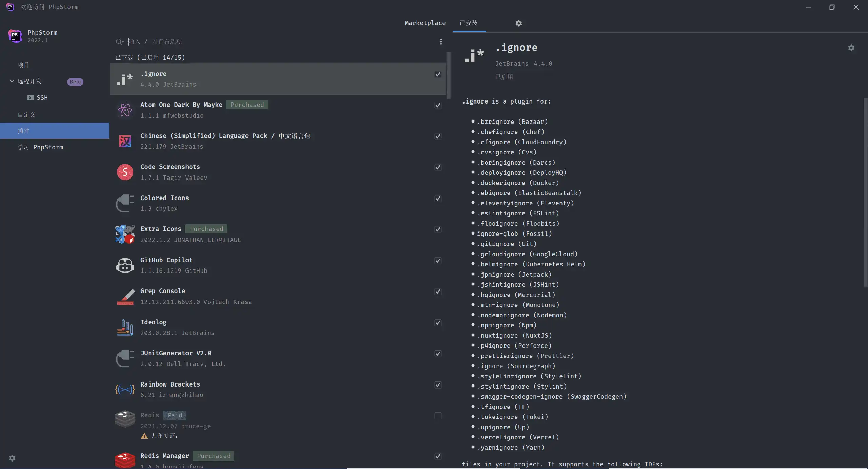Toggle the Extra Icons checkbox
This screenshot has height=469, width=868.
pos(438,229)
